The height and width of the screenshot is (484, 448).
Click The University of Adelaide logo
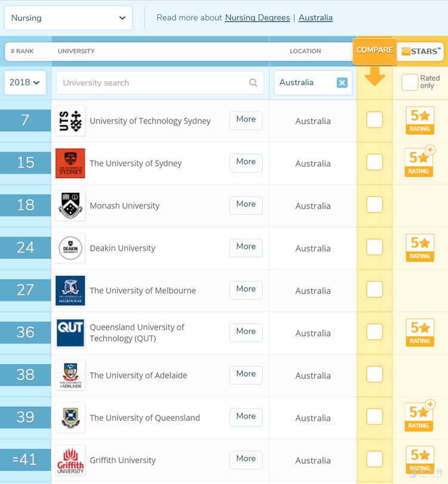70,375
